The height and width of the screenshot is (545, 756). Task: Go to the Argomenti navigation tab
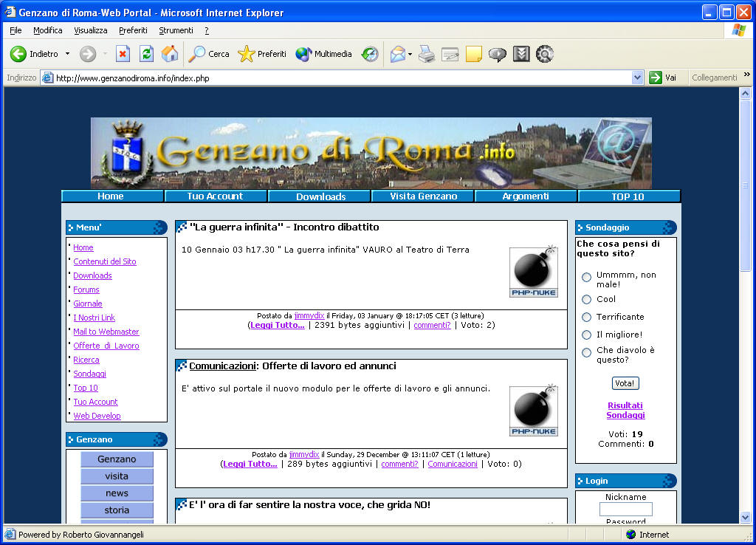526,196
